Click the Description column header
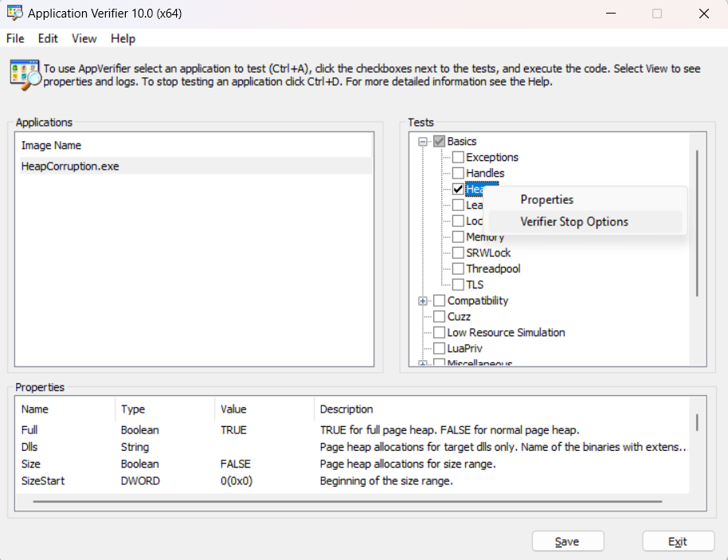Image resolution: width=728 pixels, height=560 pixels. pyautogui.click(x=502, y=409)
